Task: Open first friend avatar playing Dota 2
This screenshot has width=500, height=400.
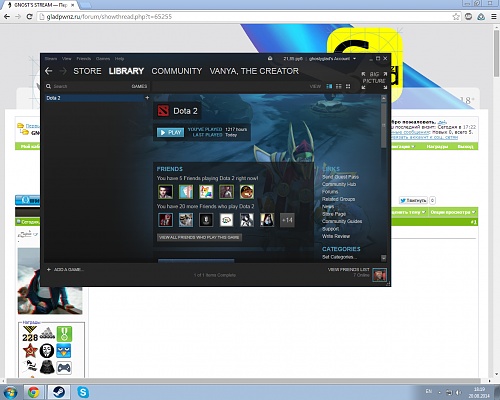Action: (x=165, y=192)
